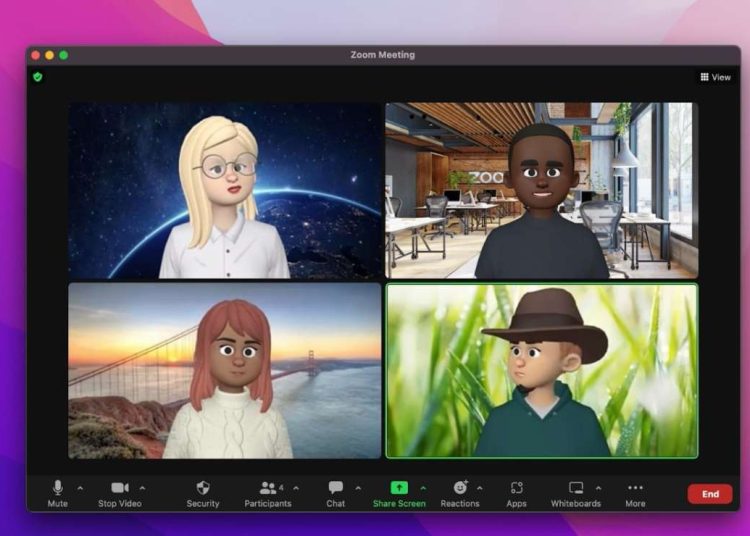Select Golden Gate bridge avatar video tile
Screen dimensions: 750x536
pos(224,371)
